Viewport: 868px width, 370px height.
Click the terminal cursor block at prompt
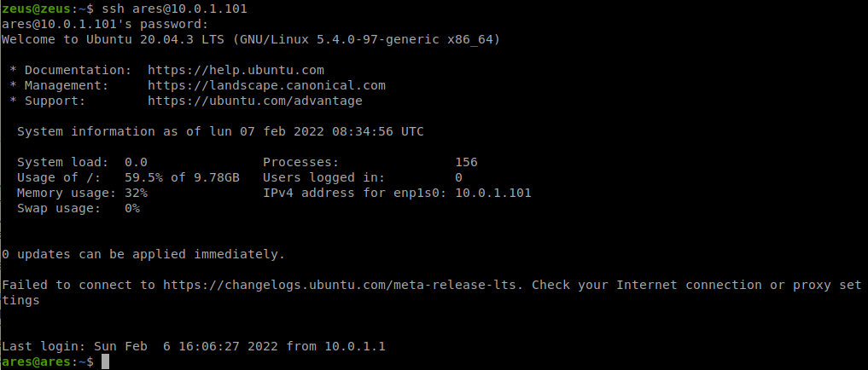pyautogui.click(x=106, y=361)
